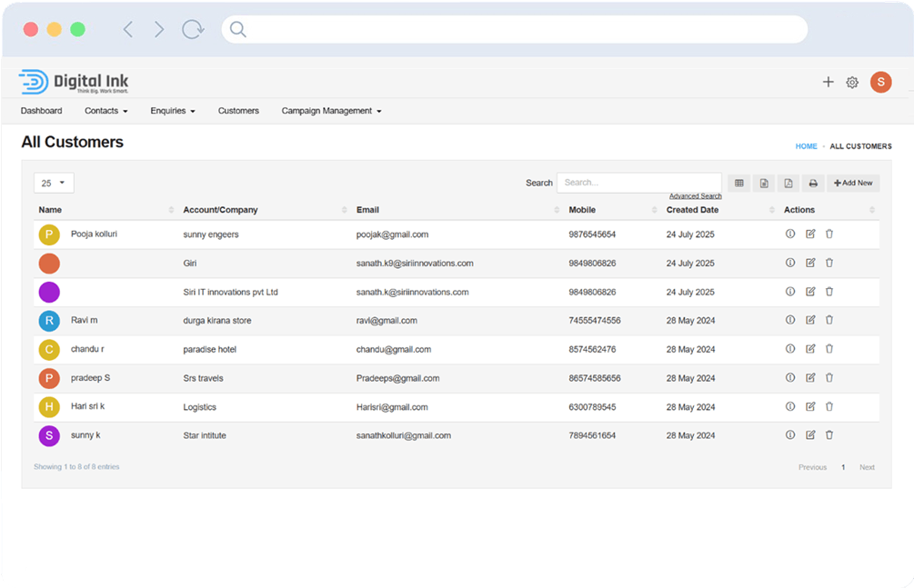Open the 25 entries per page dropdown
The image size is (914, 588).
[54, 183]
